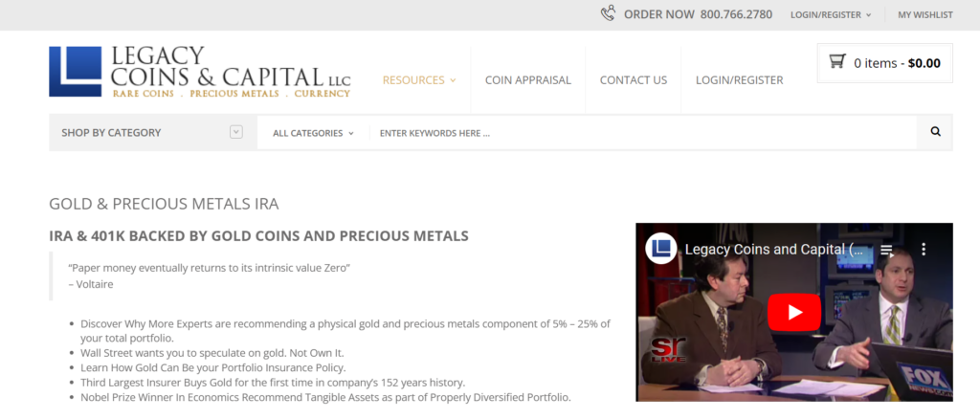Screen dimensions: 980x419
Task: Expand the Shop By Category arrow
Action: (236, 133)
